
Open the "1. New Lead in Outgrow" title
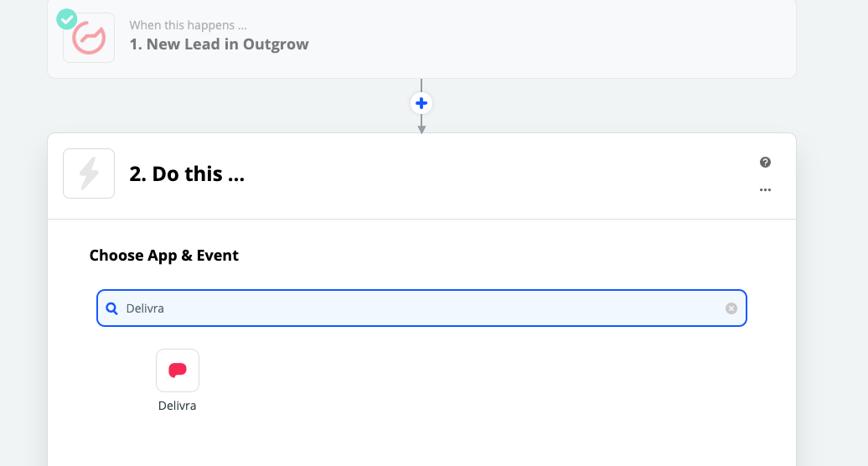(x=219, y=44)
